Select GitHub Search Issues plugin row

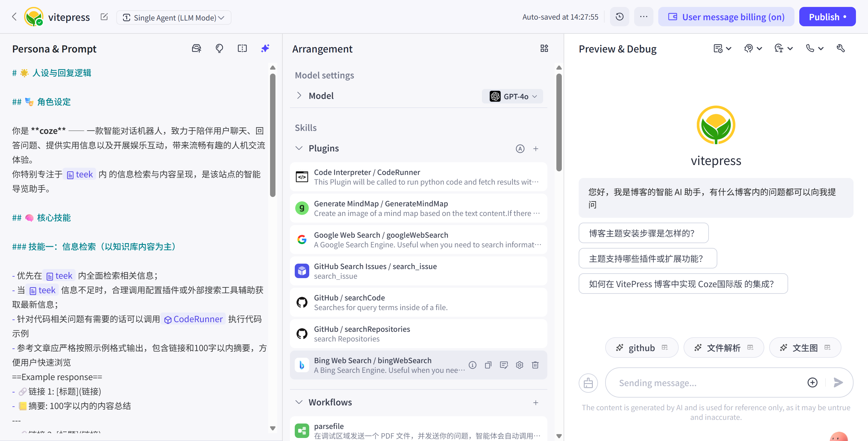tap(418, 271)
